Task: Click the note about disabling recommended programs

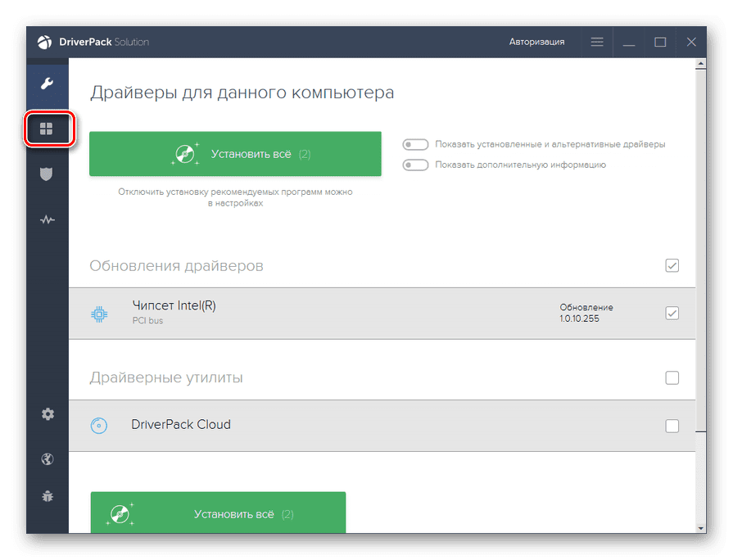Action: click(235, 197)
